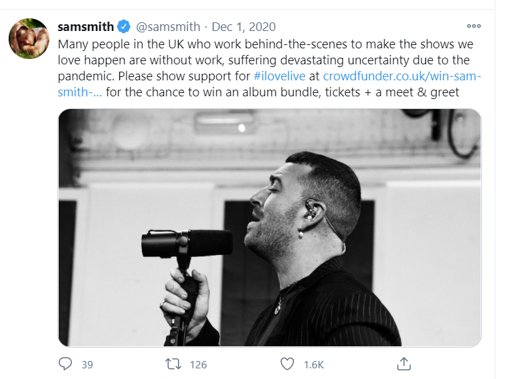This screenshot has width=506, height=379.
Task: Open the reply speech bubble icon
Action: pyautogui.click(x=65, y=364)
